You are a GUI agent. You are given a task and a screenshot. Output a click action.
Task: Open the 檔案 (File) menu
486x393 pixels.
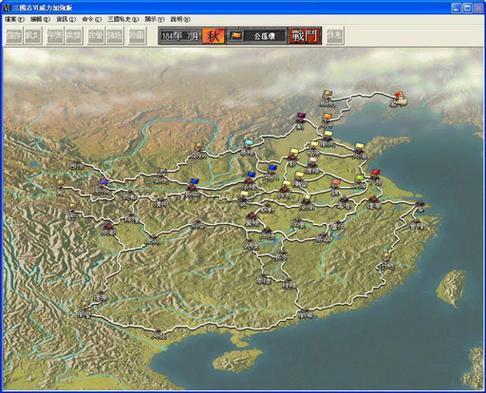[15, 19]
